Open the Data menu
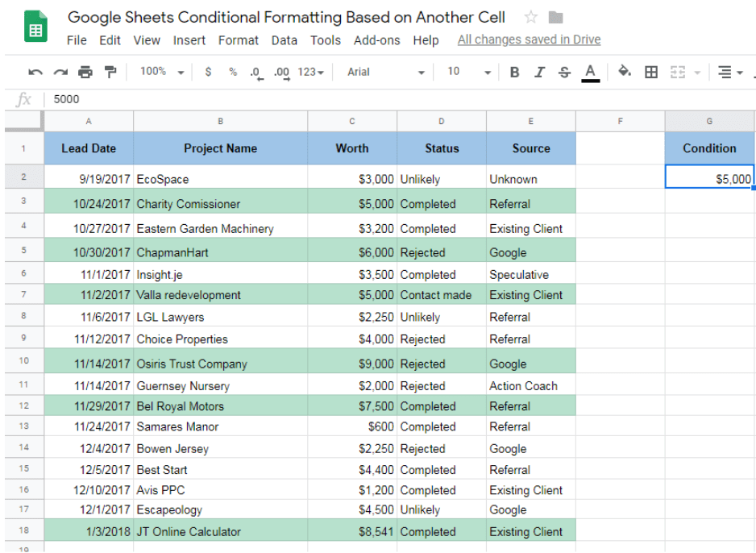This screenshot has width=756, height=553. [284, 40]
